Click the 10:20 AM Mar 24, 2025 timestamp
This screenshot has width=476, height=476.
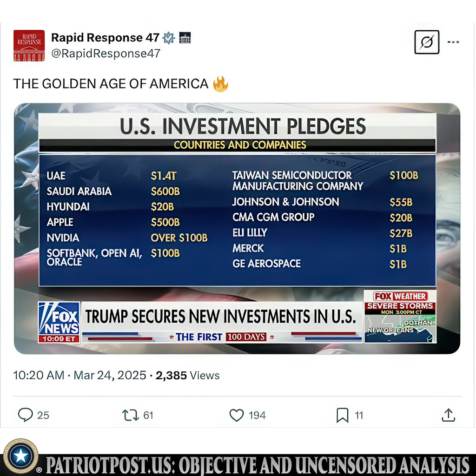tap(79, 375)
